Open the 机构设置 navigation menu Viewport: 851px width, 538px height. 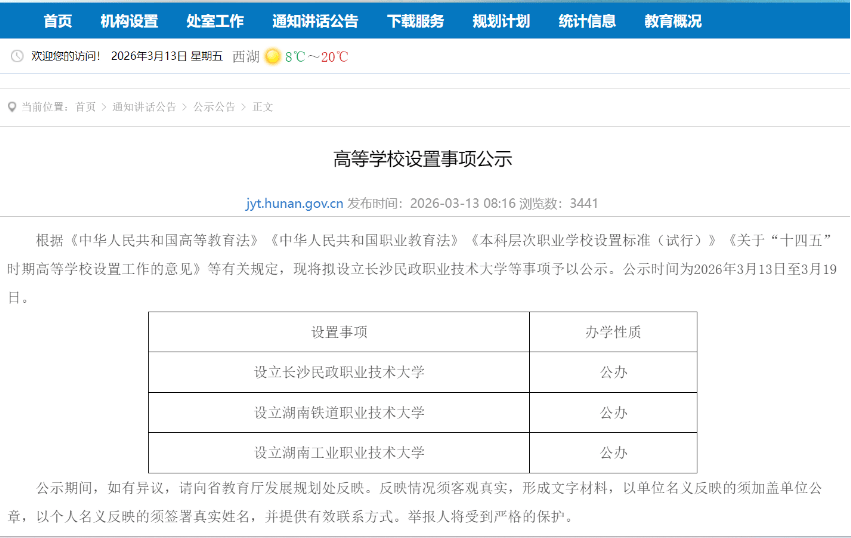129,21
